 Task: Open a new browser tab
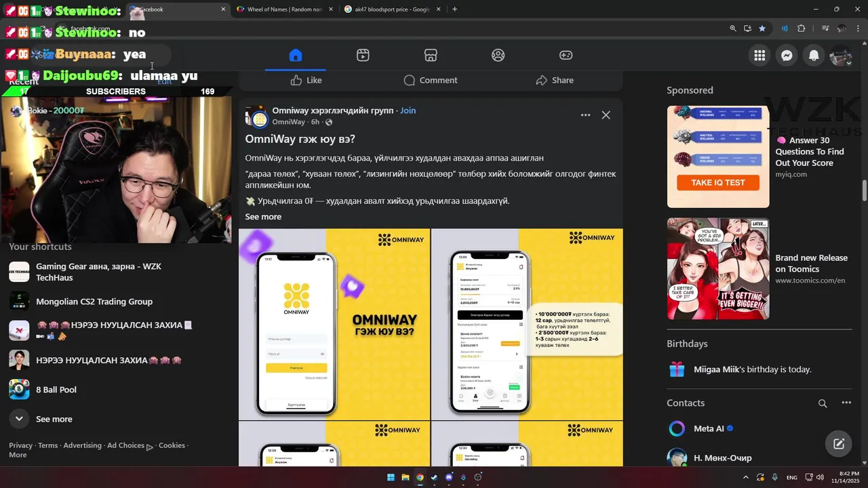point(454,9)
